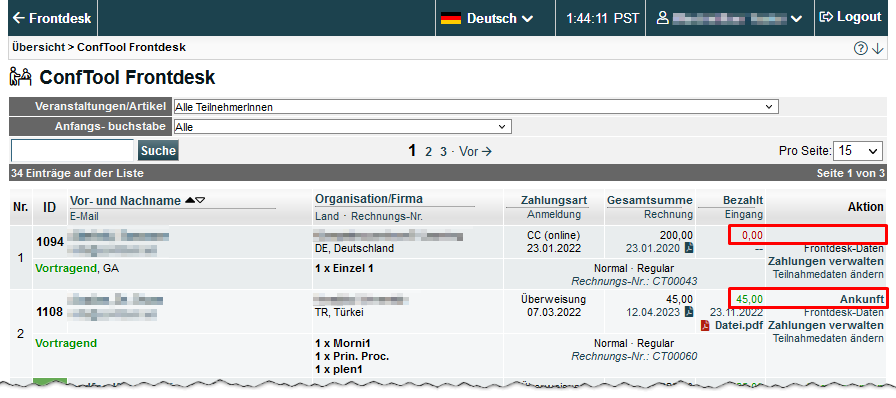The image size is (896, 398).
Task: Log out using the Logout button
Action: [x=851, y=17]
